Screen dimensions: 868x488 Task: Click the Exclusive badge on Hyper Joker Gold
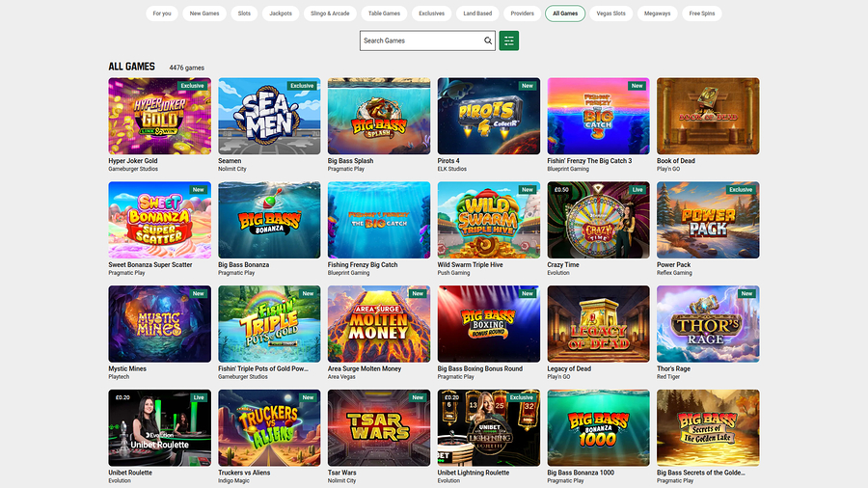tap(192, 86)
